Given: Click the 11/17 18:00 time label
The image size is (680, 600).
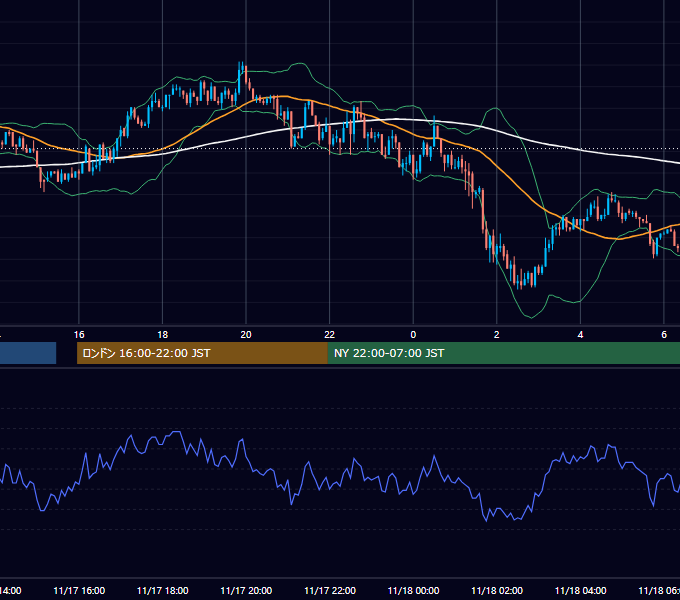Looking at the screenshot, I should pos(163,591).
